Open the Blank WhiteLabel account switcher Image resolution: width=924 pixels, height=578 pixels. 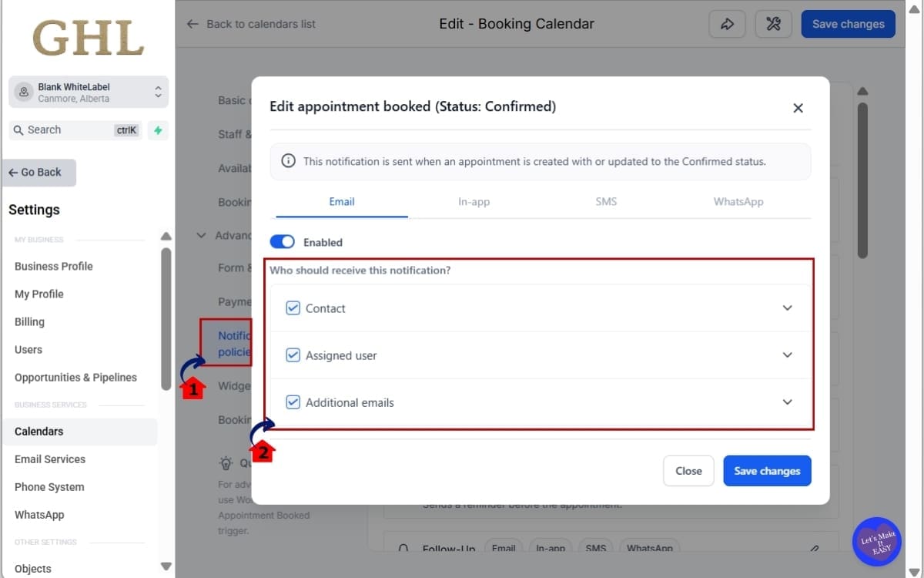[x=89, y=92]
